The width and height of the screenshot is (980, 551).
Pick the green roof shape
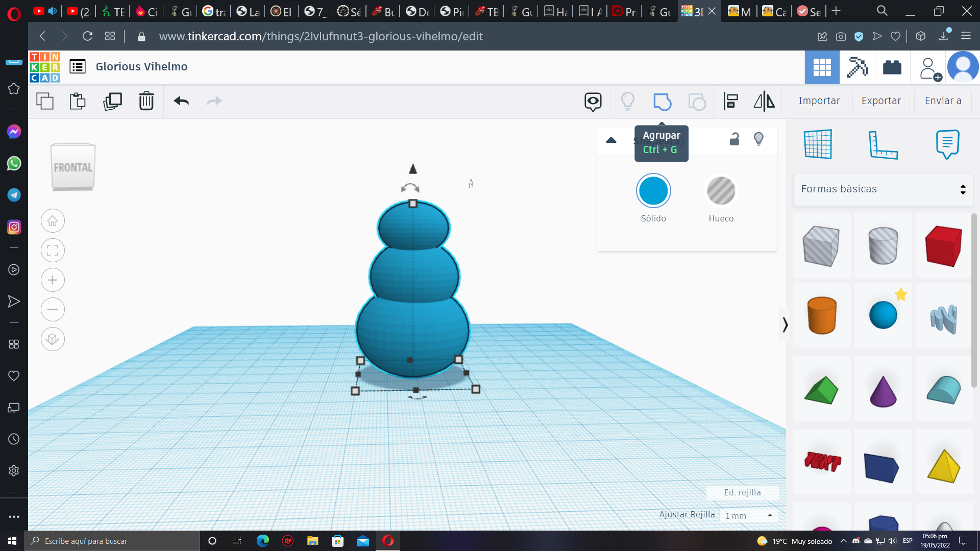[821, 391]
